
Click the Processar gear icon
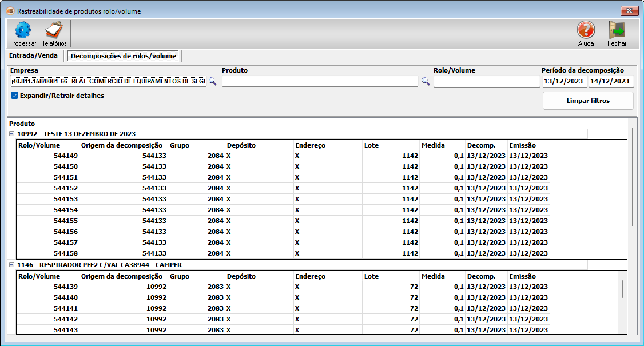pyautogui.click(x=22, y=30)
